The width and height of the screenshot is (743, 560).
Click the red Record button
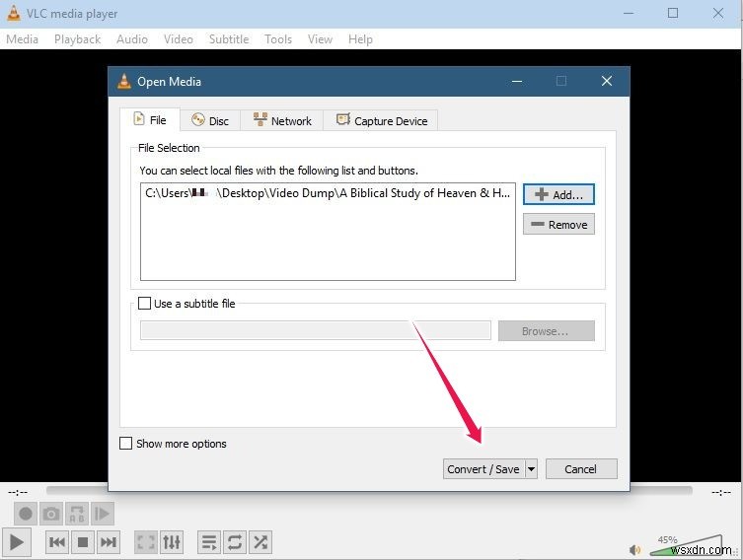tap(26, 514)
